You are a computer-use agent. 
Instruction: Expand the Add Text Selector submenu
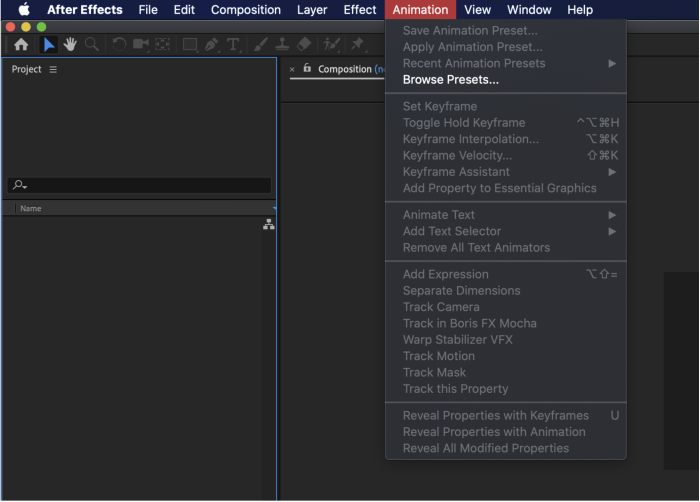pyautogui.click(x=506, y=231)
